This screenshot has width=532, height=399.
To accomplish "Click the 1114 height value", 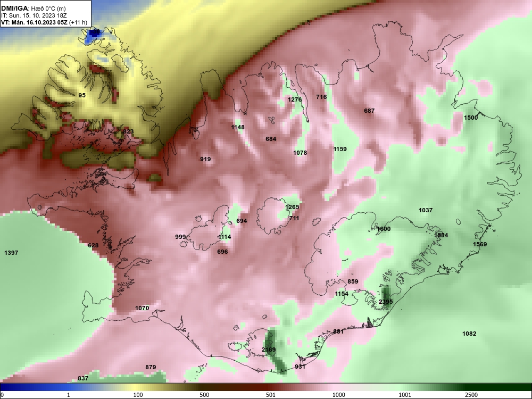I will [225, 237].
